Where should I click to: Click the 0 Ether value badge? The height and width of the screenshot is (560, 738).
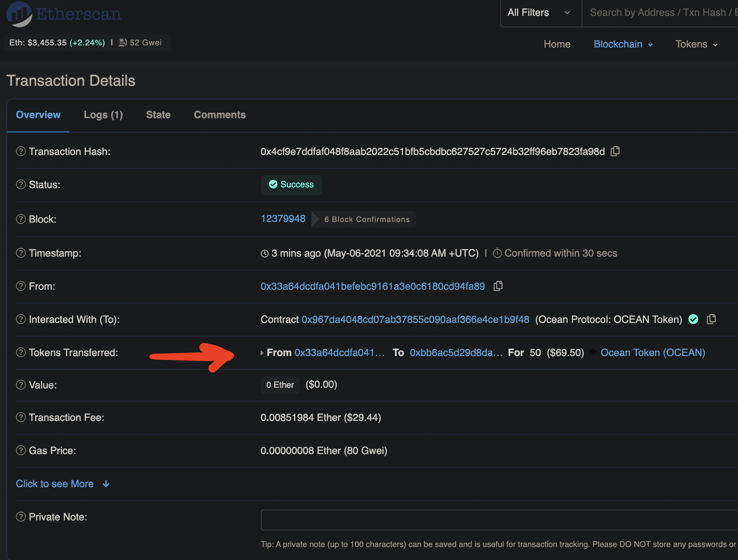click(280, 385)
